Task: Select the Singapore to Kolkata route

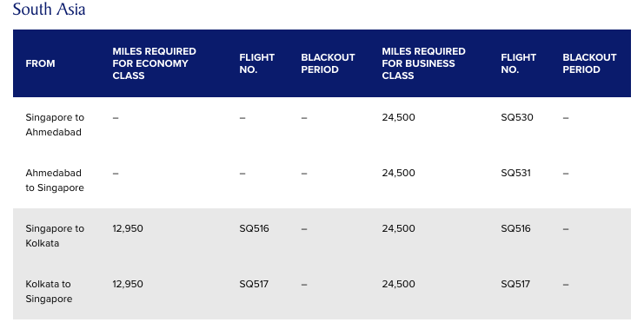Action: click(55, 236)
